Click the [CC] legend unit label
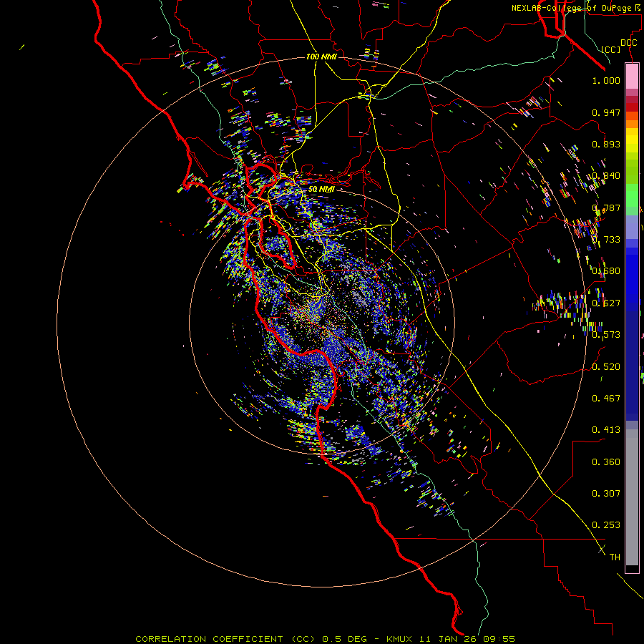 click(611, 49)
